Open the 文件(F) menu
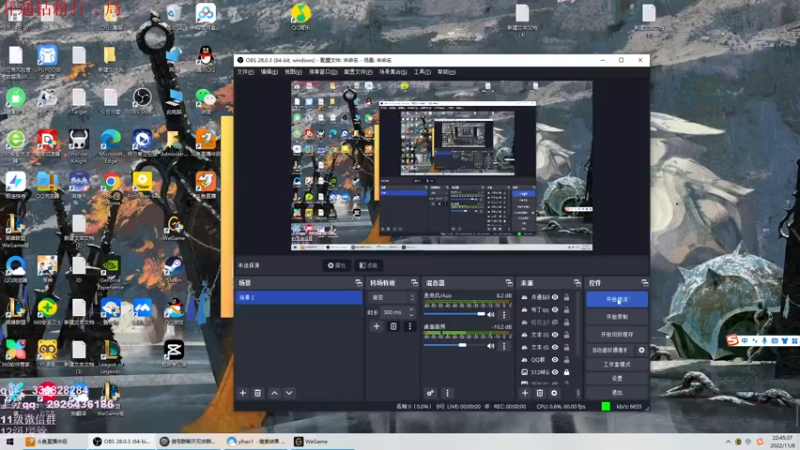The height and width of the screenshot is (450, 800). coord(245,72)
